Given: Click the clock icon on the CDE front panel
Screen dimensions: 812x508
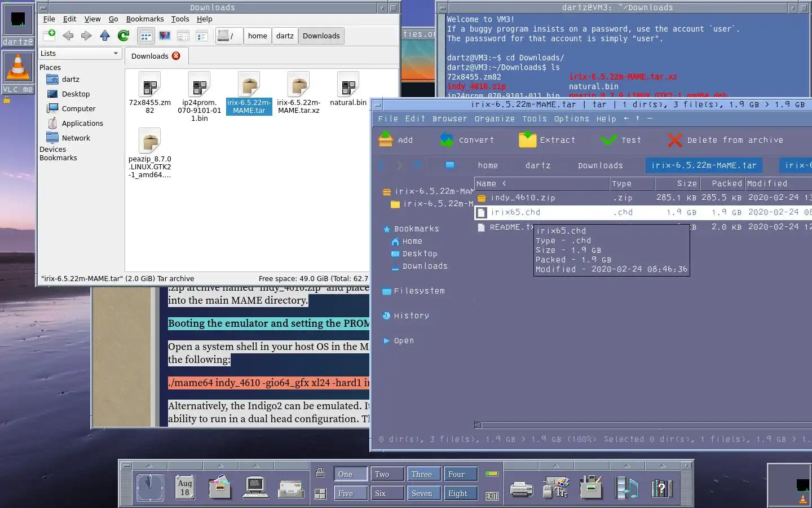Looking at the screenshot, I should click(x=150, y=488).
